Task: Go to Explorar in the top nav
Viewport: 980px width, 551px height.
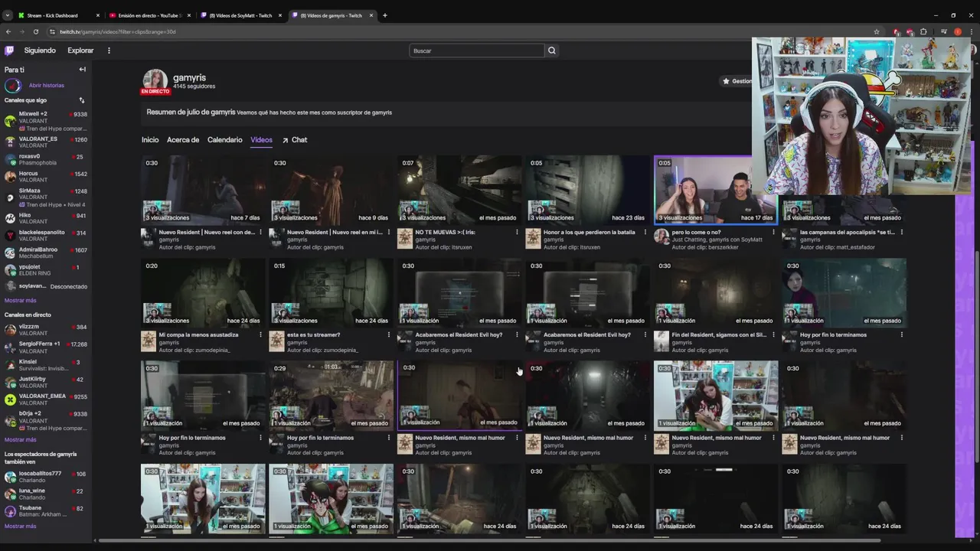Action: tap(80, 51)
